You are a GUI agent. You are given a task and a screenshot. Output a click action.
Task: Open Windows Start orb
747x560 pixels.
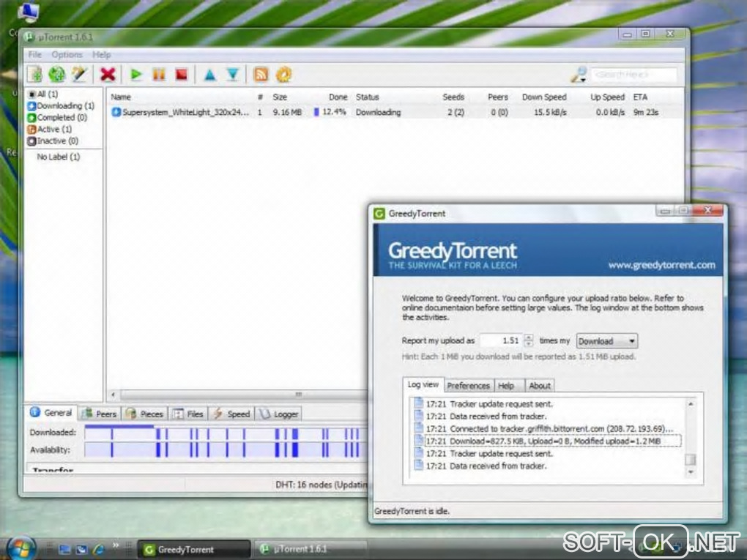[21, 548]
